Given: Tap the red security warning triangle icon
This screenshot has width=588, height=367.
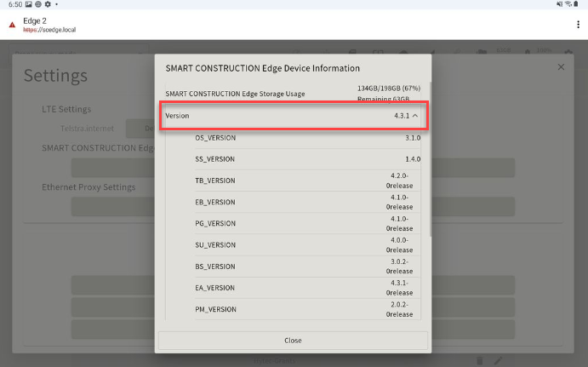Looking at the screenshot, I should pyautogui.click(x=12, y=25).
